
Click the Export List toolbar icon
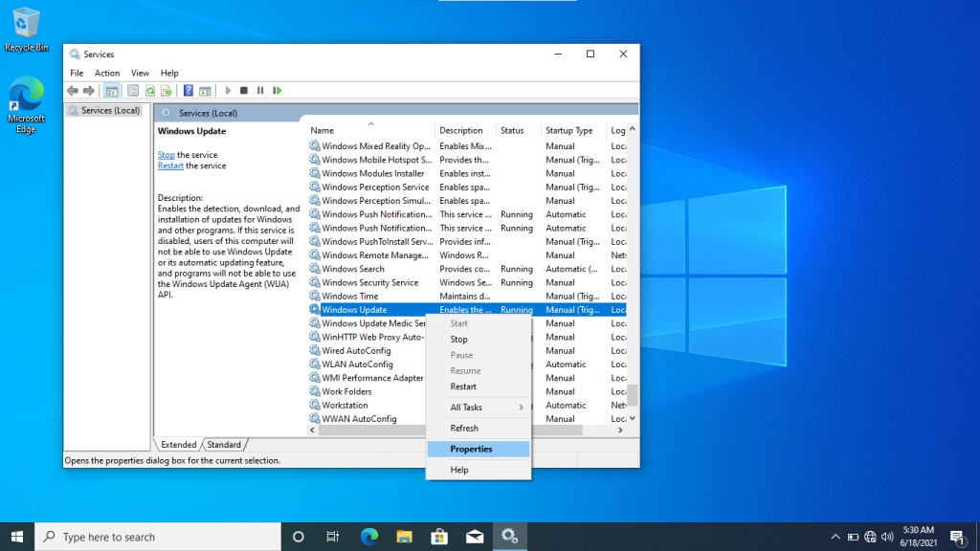click(167, 91)
